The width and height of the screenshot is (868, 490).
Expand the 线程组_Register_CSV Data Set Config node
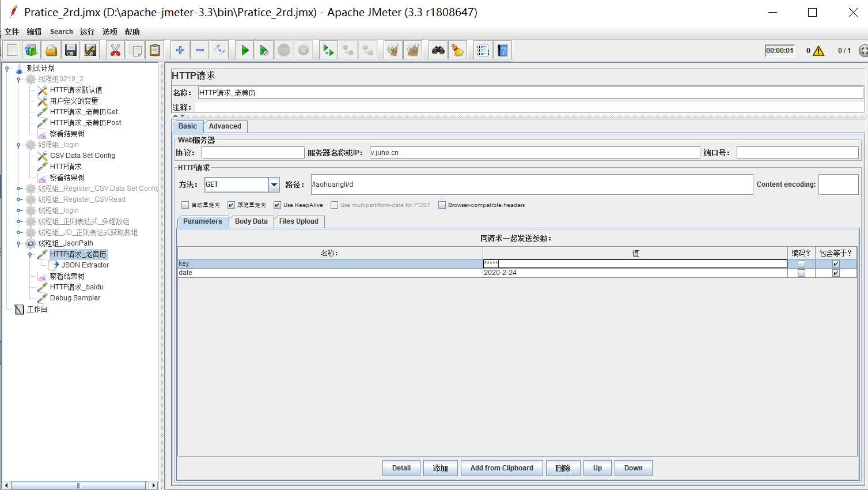tap(19, 189)
